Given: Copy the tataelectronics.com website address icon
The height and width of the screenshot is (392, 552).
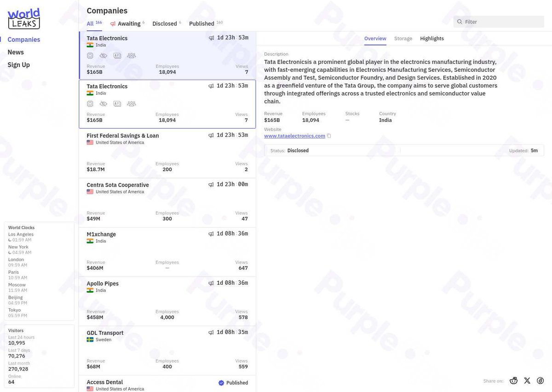Looking at the screenshot, I should [329, 136].
